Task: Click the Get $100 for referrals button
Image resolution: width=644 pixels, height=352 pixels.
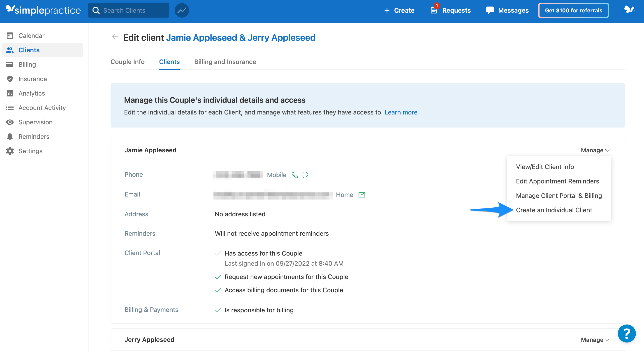Action: tap(574, 10)
